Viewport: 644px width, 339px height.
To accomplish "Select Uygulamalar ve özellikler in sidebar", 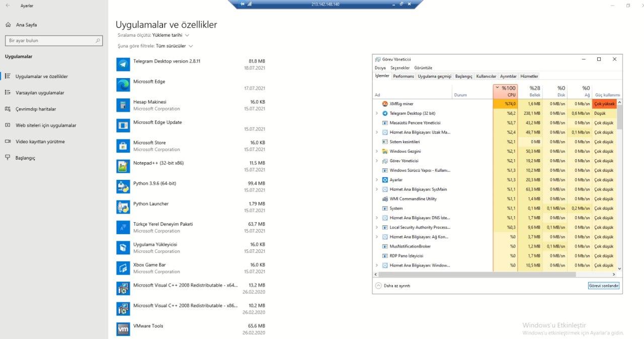I will point(42,77).
